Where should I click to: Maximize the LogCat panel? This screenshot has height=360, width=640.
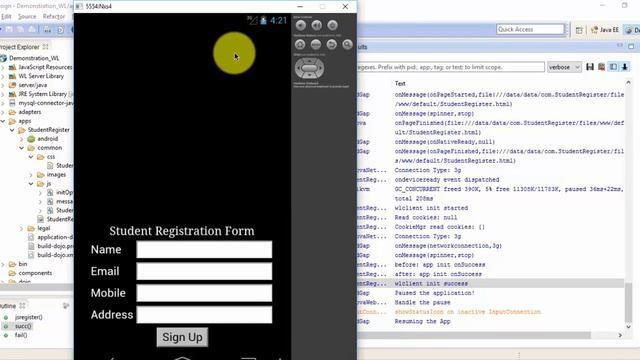[x=631, y=46]
